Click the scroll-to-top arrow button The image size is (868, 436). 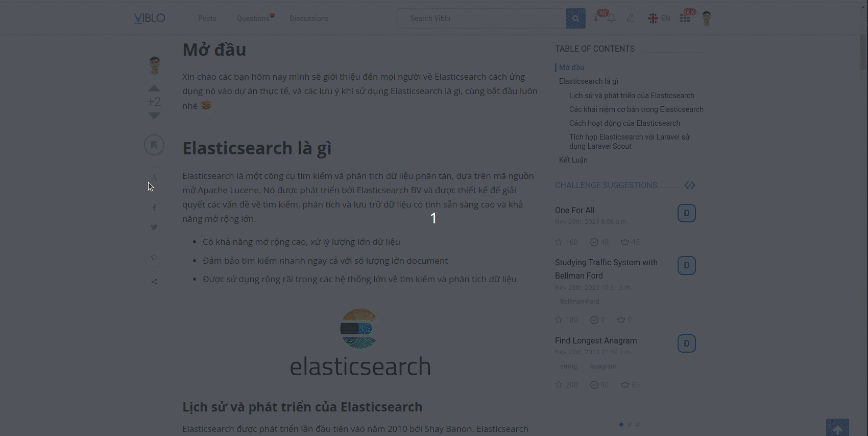click(837, 428)
